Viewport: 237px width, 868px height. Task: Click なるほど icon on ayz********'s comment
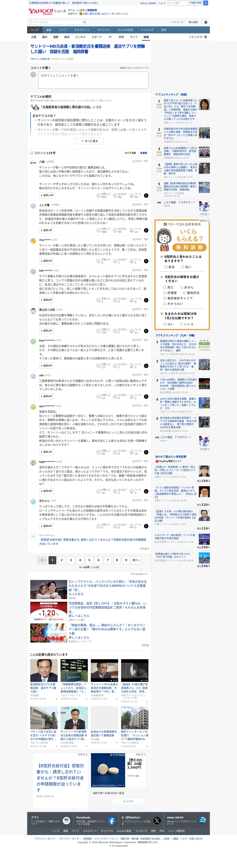click(x=115, y=452)
